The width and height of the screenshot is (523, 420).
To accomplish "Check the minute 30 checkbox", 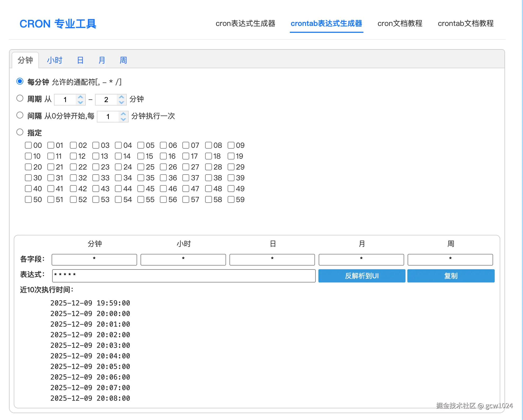I will [28, 178].
